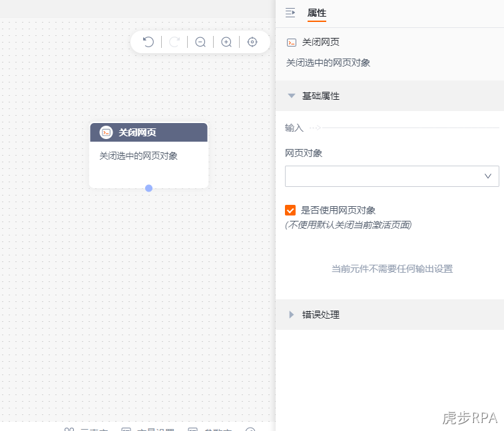The image size is (504, 431).
Task: Select the 属性 tab
Action: pos(317,13)
